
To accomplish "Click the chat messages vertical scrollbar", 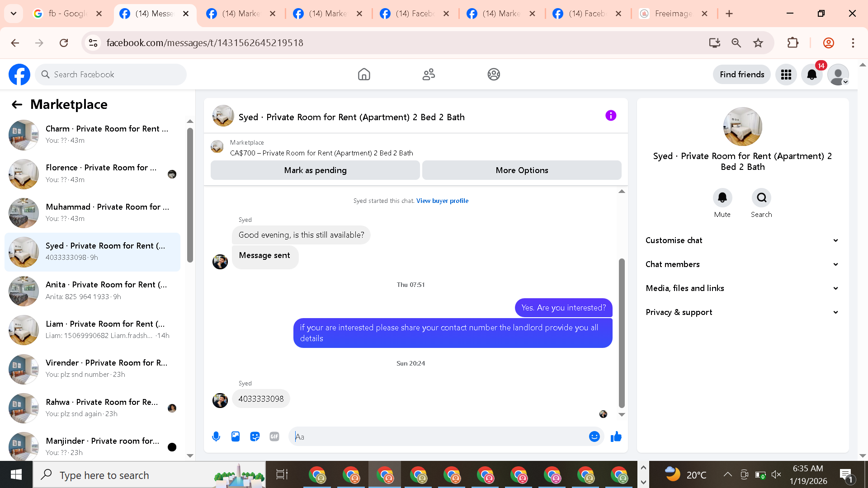I will tap(622, 333).
